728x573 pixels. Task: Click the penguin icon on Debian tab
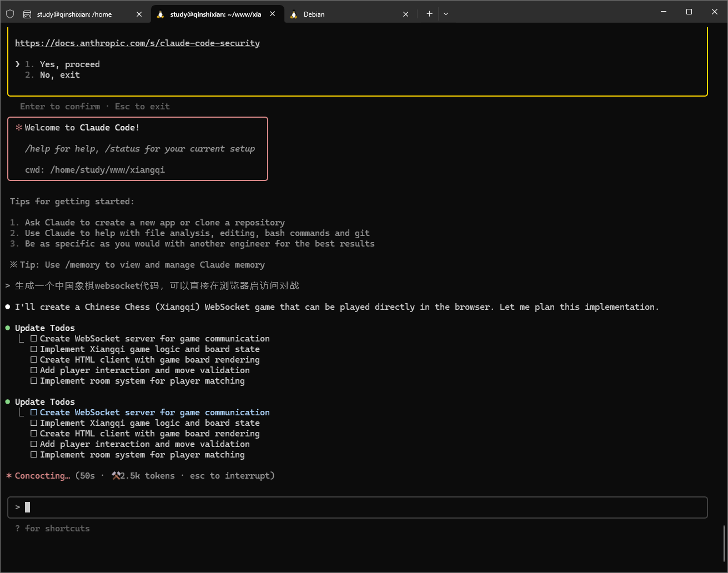294,14
